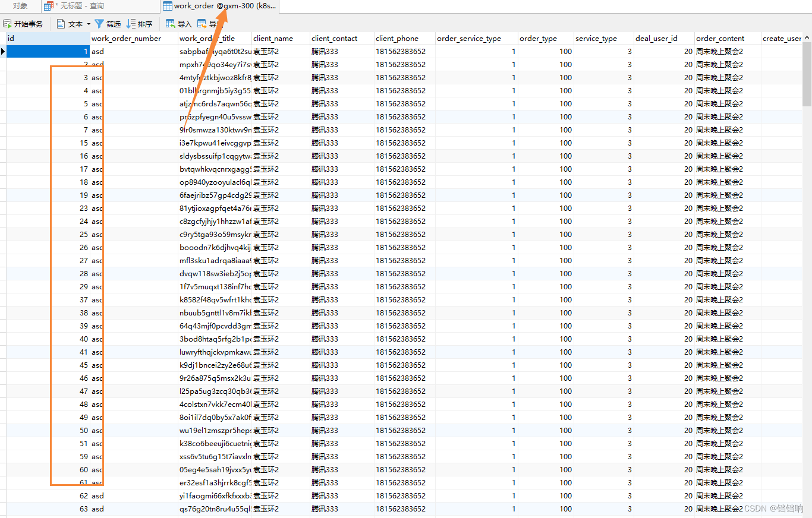
Task: Select the work_order @gxm-300 tab
Action: pyautogui.click(x=219, y=7)
